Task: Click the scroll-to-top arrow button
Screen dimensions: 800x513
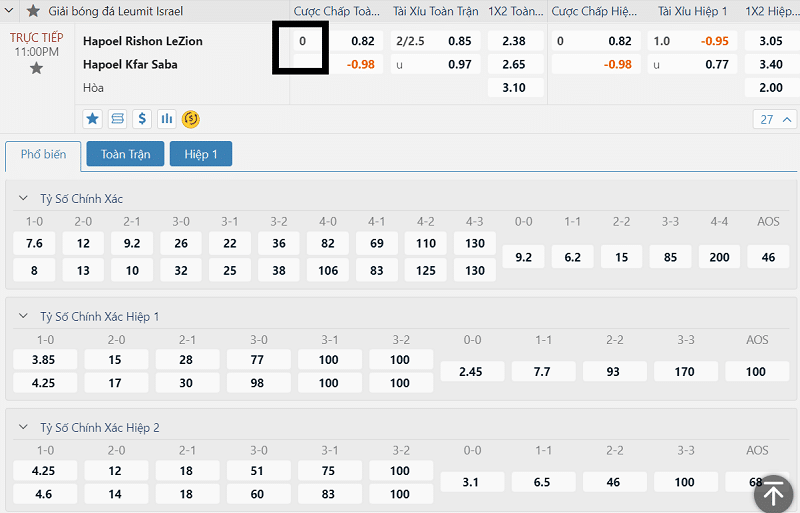Action: click(773, 494)
